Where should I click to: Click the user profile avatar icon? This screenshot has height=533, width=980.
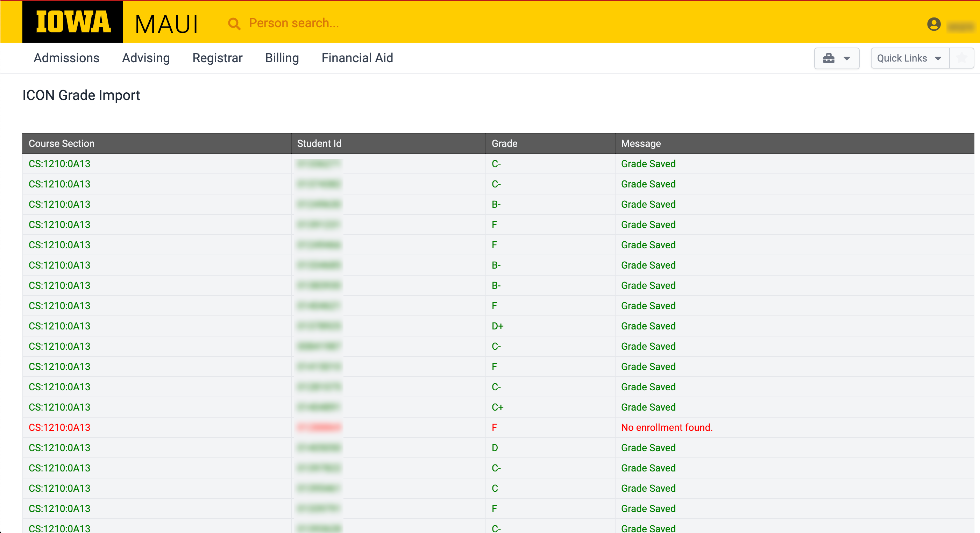click(x=933, y=24)
